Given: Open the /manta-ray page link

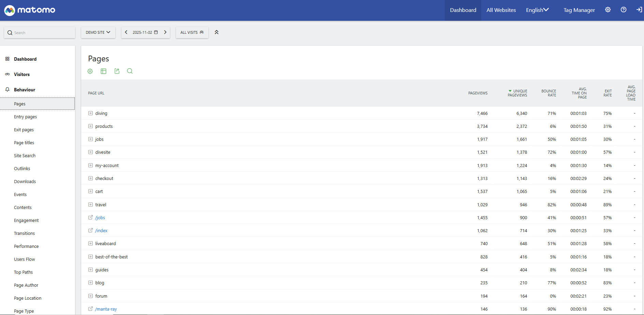Looking at the screenshot, I should [x=106, y=309].
